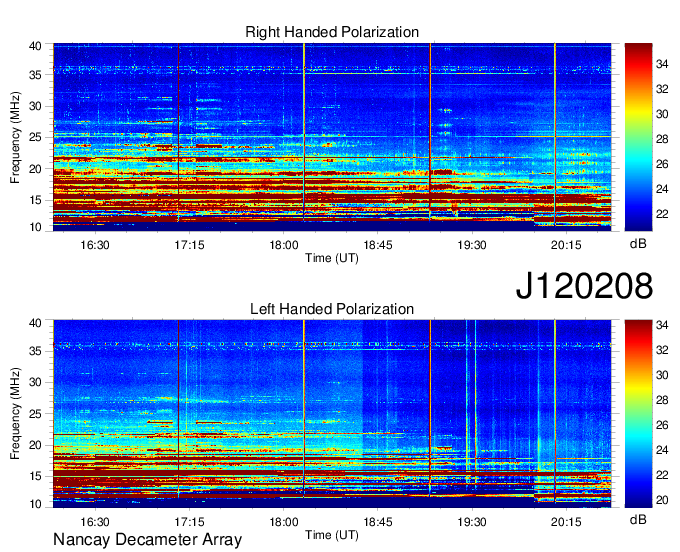The width and height of the screenshot is (680, 552).
Task: Click the 19:30 tick on the bottom plot
Action: 472,522
